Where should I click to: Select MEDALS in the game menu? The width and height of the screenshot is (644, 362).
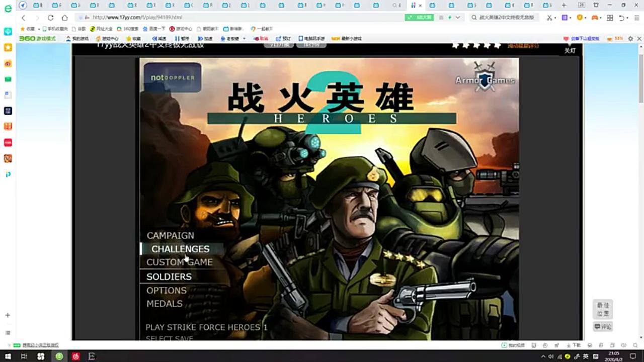164,304
